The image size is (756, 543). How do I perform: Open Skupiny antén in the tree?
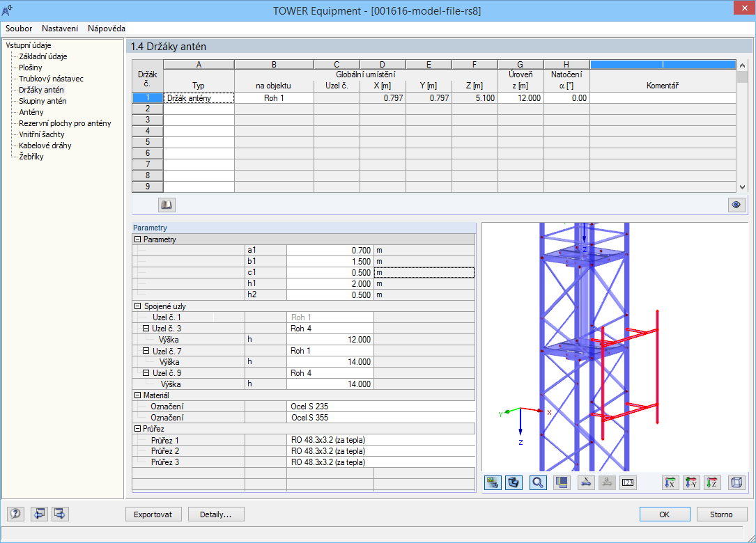(43, 101)
